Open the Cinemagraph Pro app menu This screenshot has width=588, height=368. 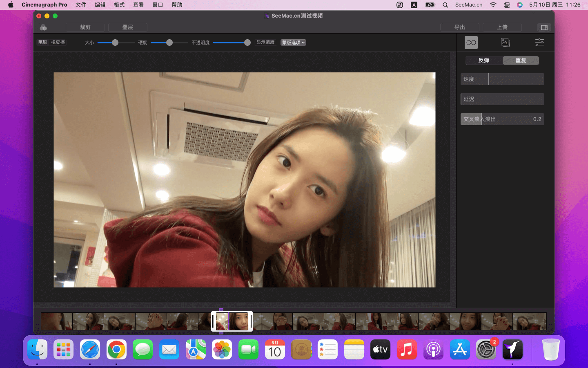pyautogui.click(x=45, y=5)
